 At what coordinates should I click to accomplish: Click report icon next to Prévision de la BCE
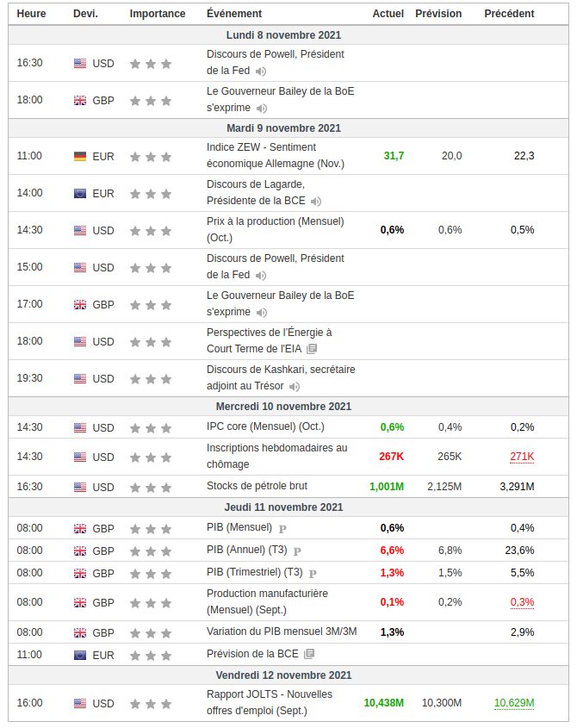click(x=309, y=655)
